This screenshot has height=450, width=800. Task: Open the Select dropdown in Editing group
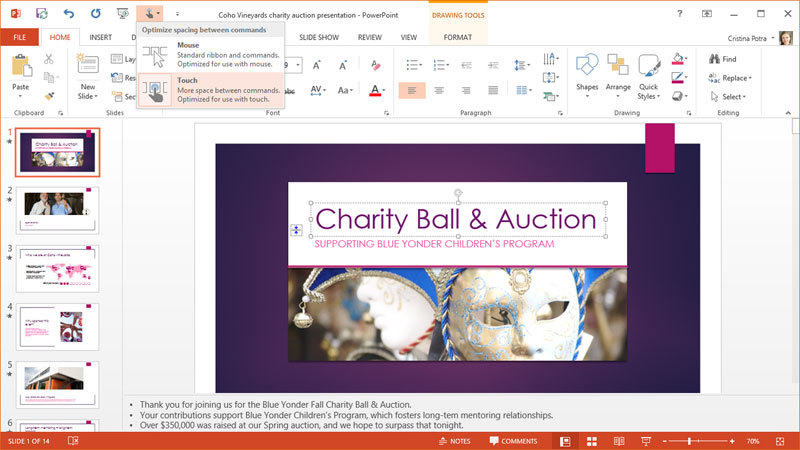point(730,97)
